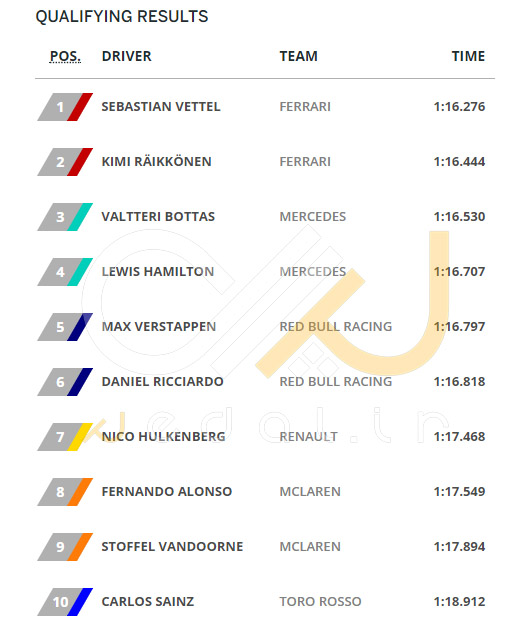Click the Toro Rosso team name
This screenshot has height=630, width=529.
321,601
